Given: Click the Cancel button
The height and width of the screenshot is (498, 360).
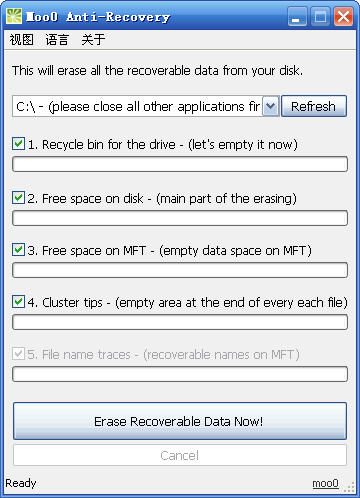Looking at the screenshot, I should click(x=180, y=455).
